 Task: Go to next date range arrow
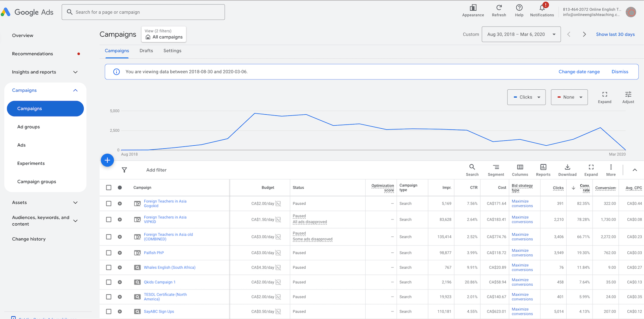[584, 34]
